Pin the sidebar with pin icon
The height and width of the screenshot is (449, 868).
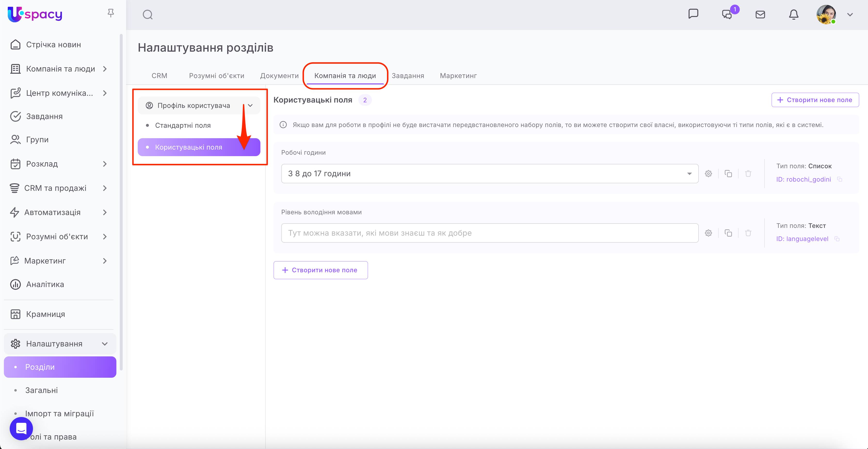tap(111, 13)
